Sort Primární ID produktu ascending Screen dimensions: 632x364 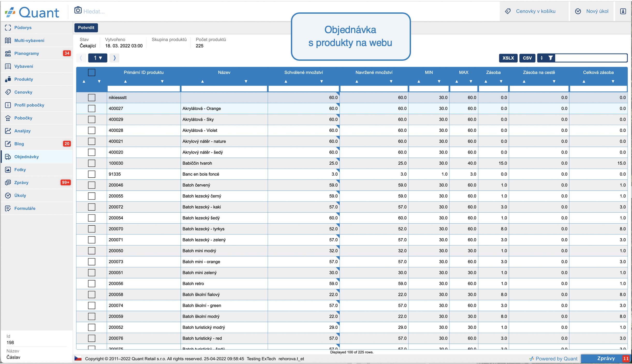tap(126, 81)
